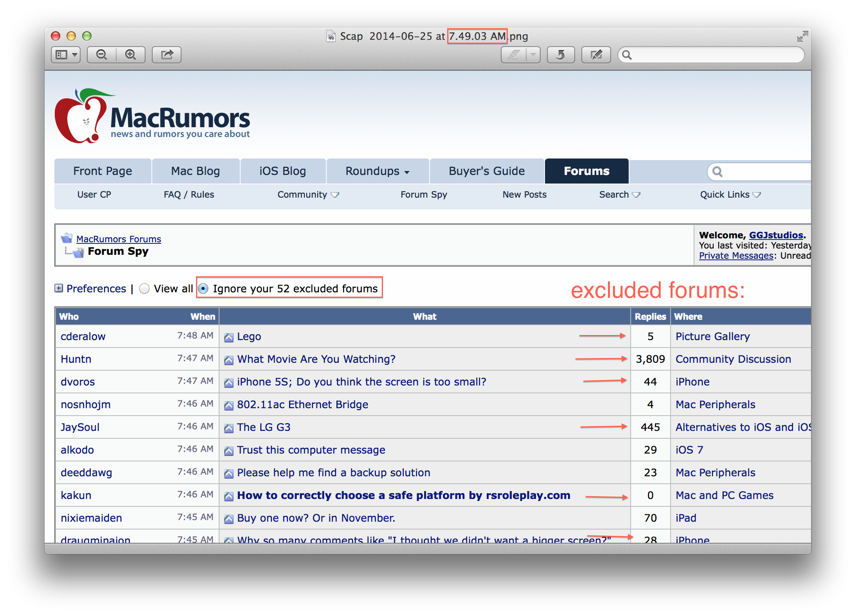Click post icon beside What Movie Are You Watching
This screenshot has width=856, height=616.
tap(229, 360)
